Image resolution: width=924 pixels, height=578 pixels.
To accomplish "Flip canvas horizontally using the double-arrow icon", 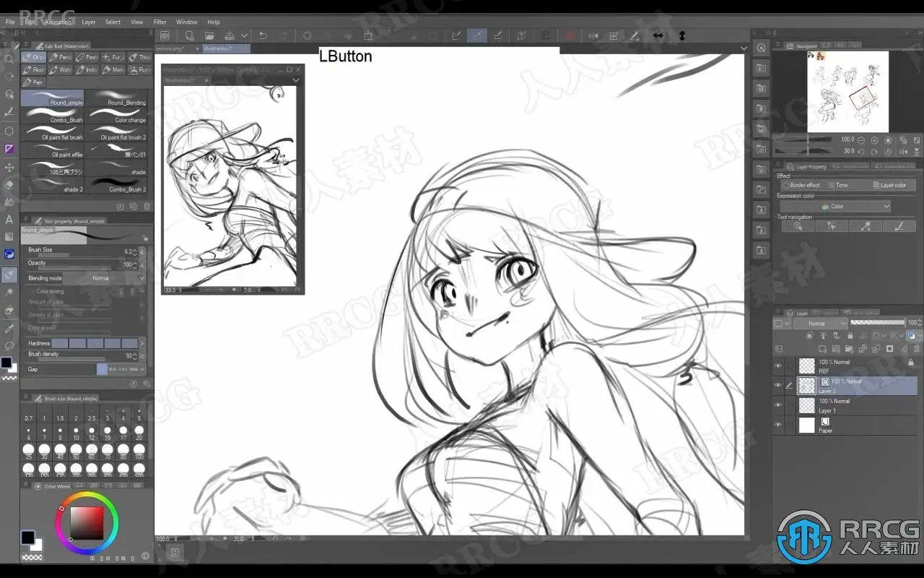I will tap(658, 35).
